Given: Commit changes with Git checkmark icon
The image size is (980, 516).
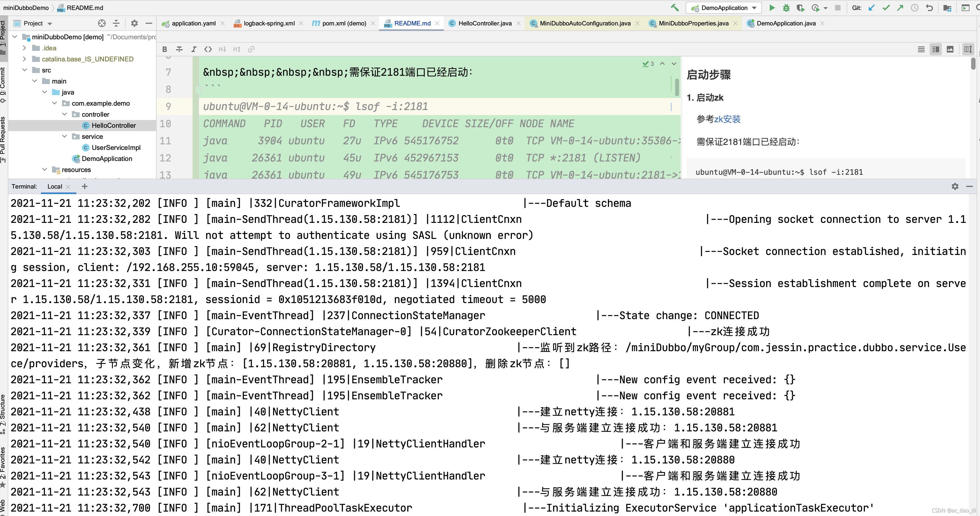Looking at the screenshot, I should [x=886, y=8].
